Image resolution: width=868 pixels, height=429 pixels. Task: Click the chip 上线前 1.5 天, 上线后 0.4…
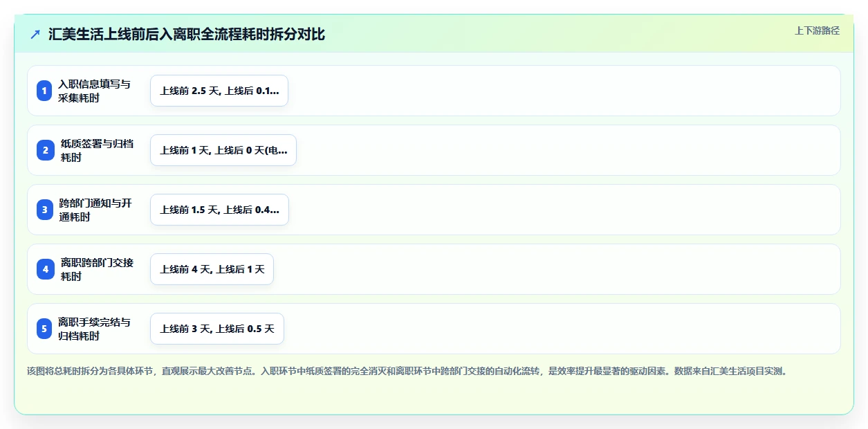coord(219,210)
